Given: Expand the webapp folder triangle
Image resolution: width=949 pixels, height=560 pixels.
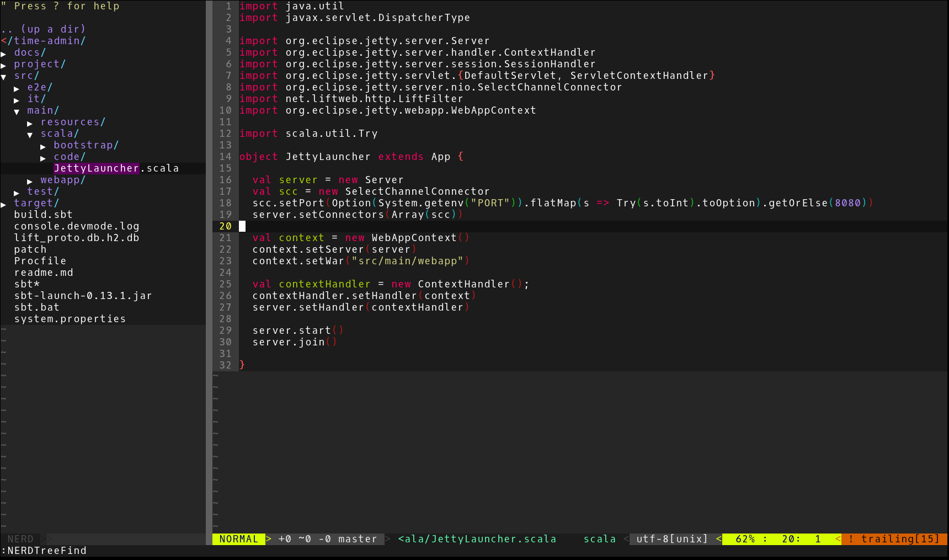Looking at the screenshot, I should 30,181.
